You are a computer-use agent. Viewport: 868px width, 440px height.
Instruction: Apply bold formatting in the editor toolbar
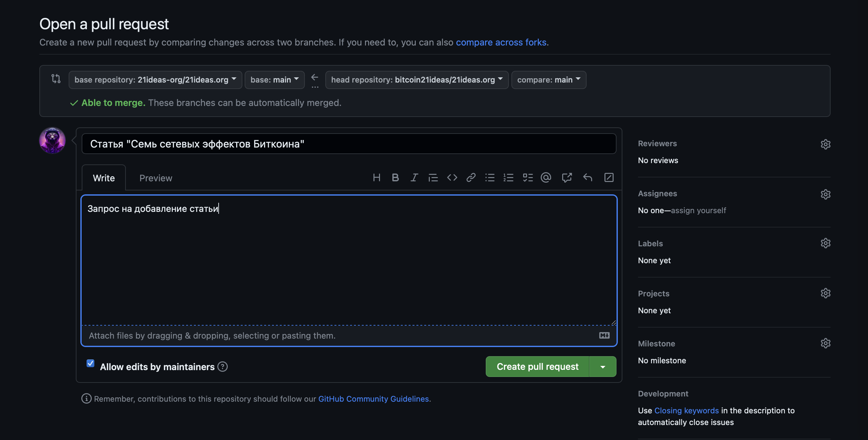tap(395, 177)
